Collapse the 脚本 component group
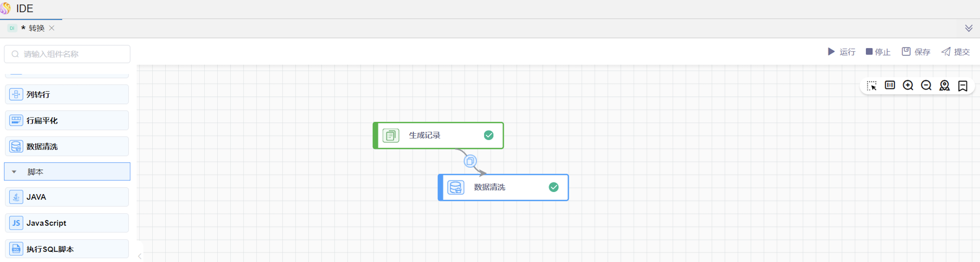This screenshot has width=980, height=262. pyautogui.click(x=14, y=172)
